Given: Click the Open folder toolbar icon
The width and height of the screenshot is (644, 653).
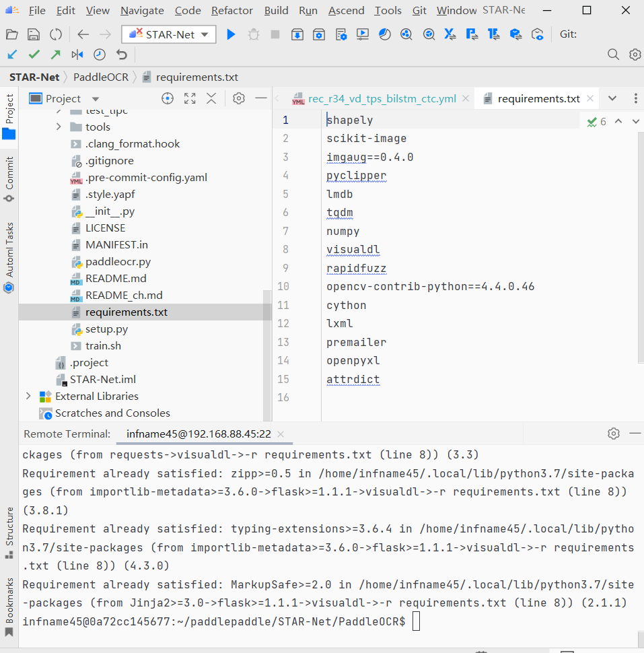Looking at the screenshot, I should click(x=11, y=34).
